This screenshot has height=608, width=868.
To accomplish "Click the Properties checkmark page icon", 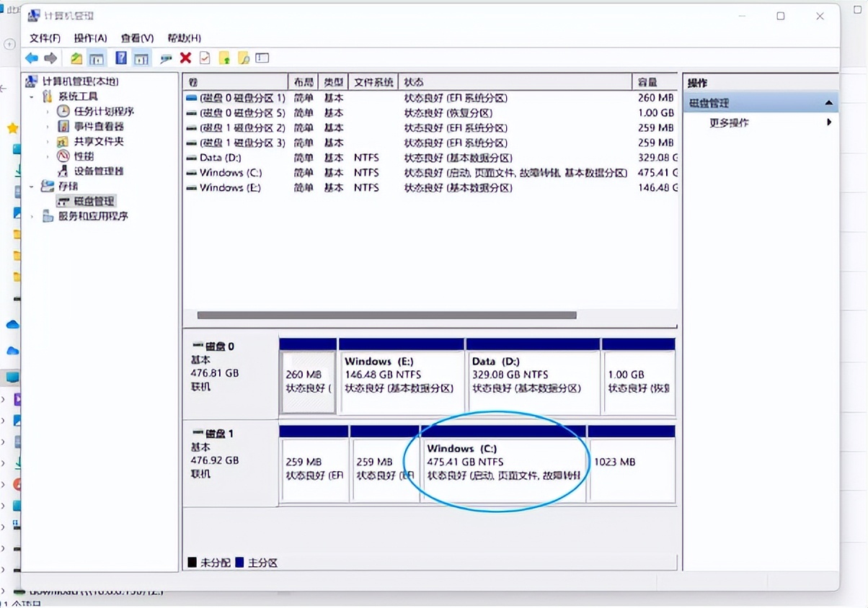I will pyautogui.click(x=205, y=58).
